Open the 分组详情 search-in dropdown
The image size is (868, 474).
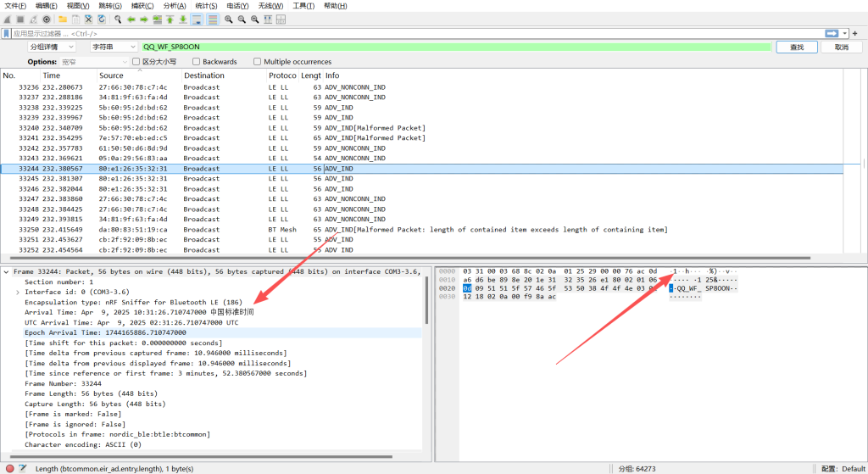52,47
